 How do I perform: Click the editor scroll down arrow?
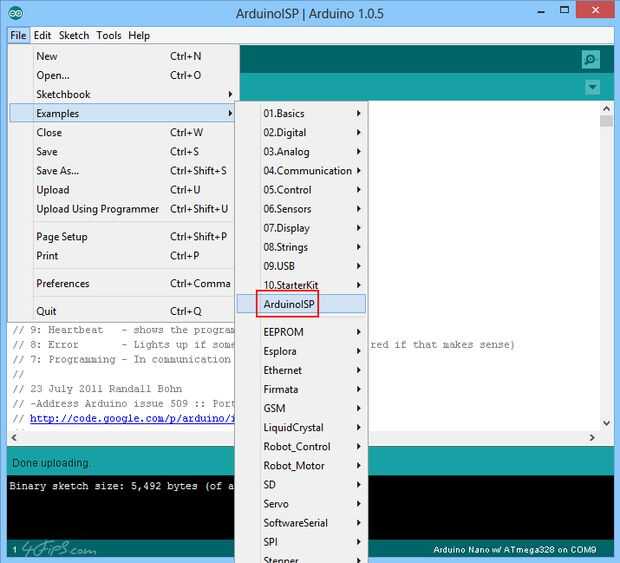coord(606,423)
